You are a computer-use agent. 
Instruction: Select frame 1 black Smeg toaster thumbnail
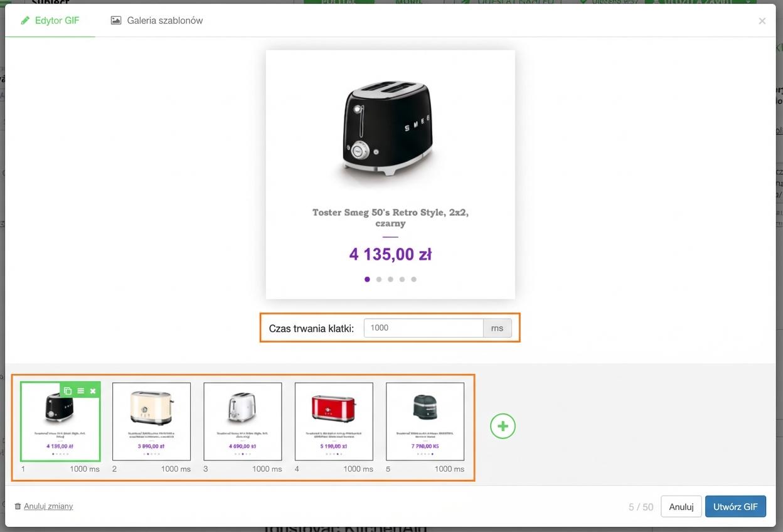(x=60, y=422)
